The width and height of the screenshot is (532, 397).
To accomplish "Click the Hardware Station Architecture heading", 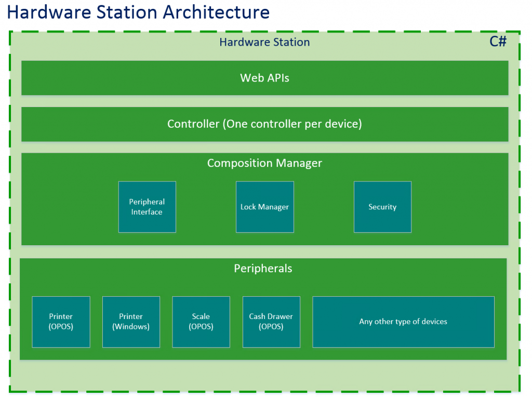I will 138,12.
